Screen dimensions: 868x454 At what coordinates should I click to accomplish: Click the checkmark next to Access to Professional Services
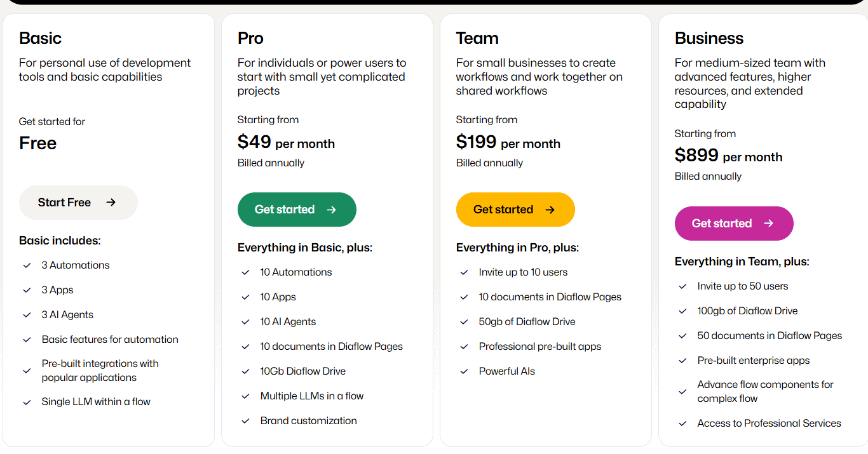(682, 423)
